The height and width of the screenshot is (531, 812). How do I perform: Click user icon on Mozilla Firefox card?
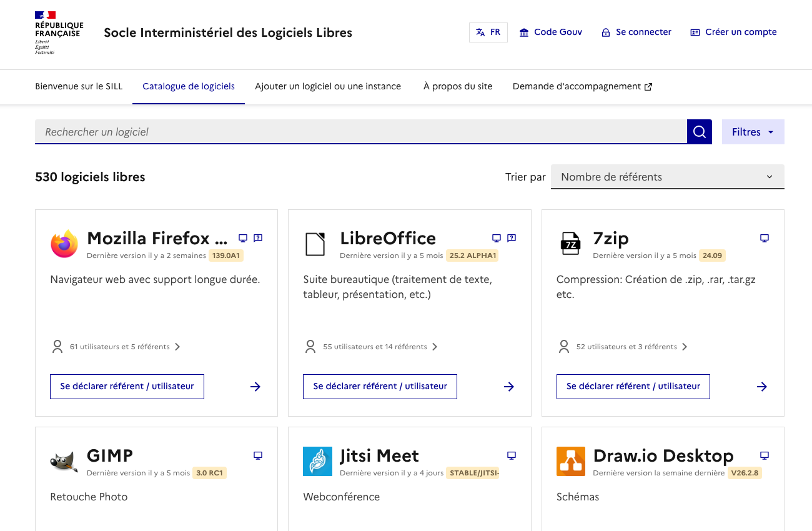[x=57, y=347]
